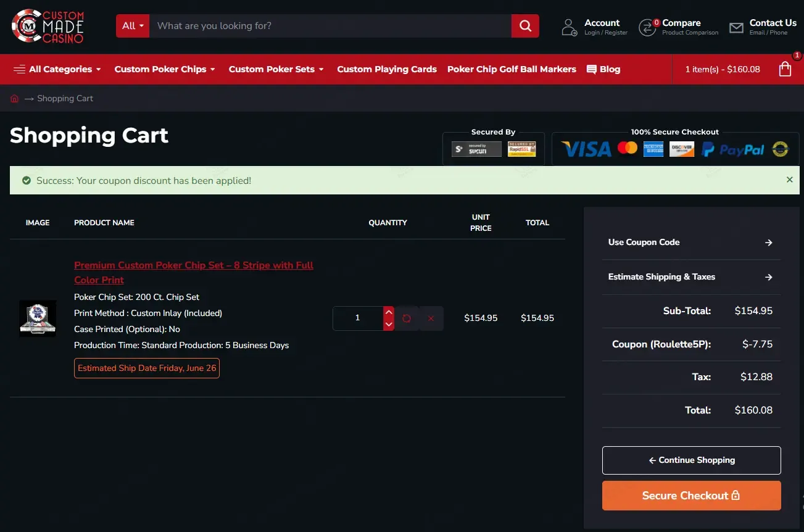The width and height of the screenshot is (804, 532).
Task: Dismiss the coupon success message
Action: tap(790, 180)
